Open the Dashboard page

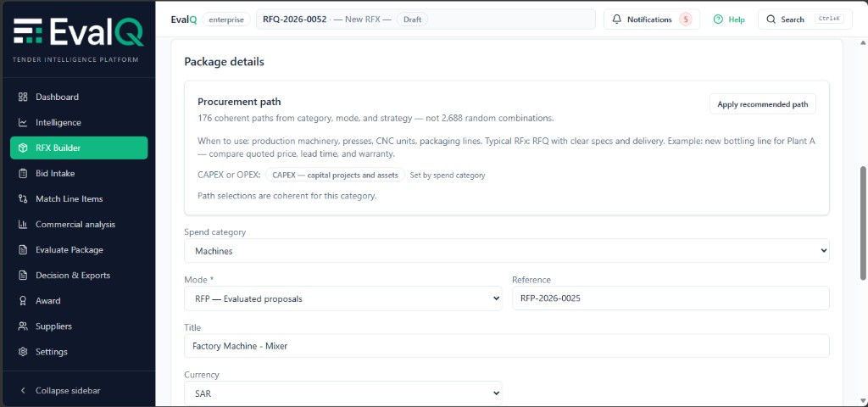79,97
